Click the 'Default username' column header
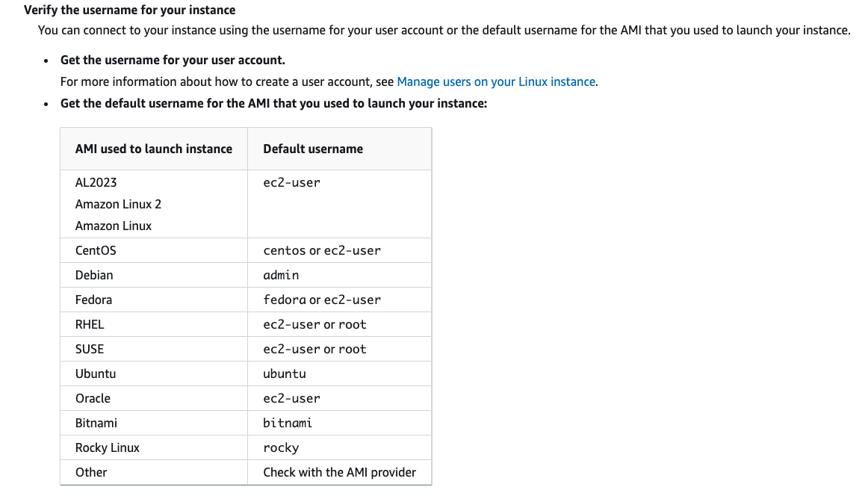Screen dimensions: 868x496 pos(313,149)
